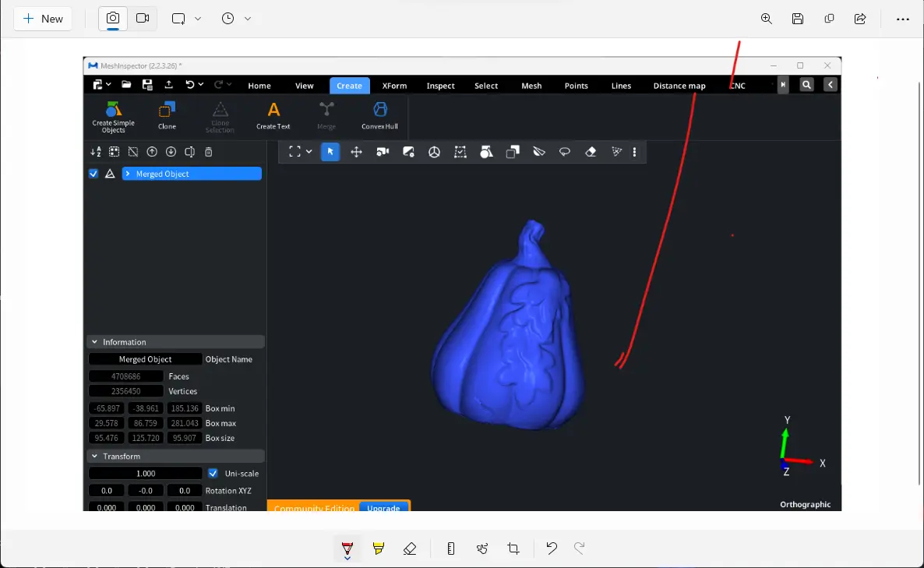Screen dimensions: 924x568
Task: Open the Points ribbon tab
Action: coord(577,86)
